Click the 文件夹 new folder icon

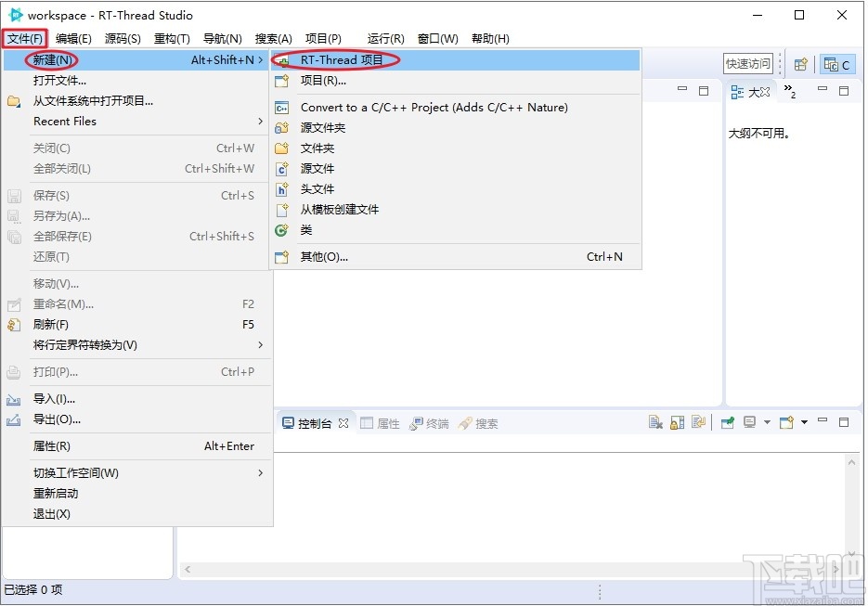pos(282,148)
